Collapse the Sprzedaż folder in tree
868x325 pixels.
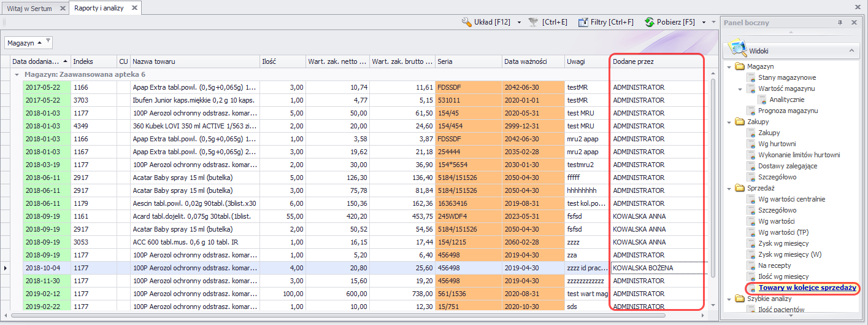point(729,189)
